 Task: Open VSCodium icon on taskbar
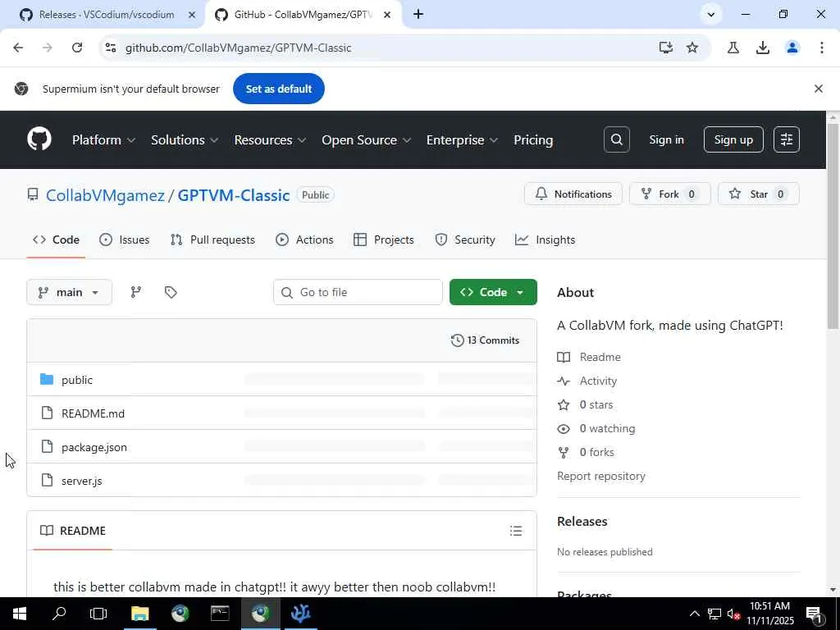300,614
